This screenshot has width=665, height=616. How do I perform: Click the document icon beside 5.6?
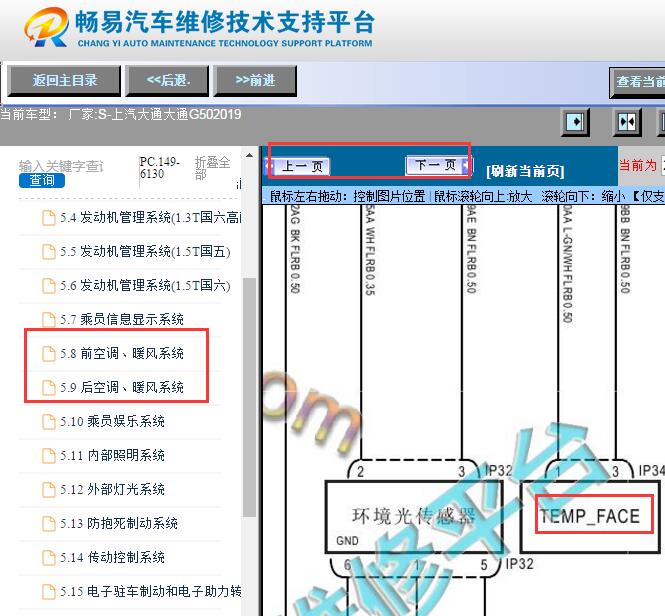[49, 286]
